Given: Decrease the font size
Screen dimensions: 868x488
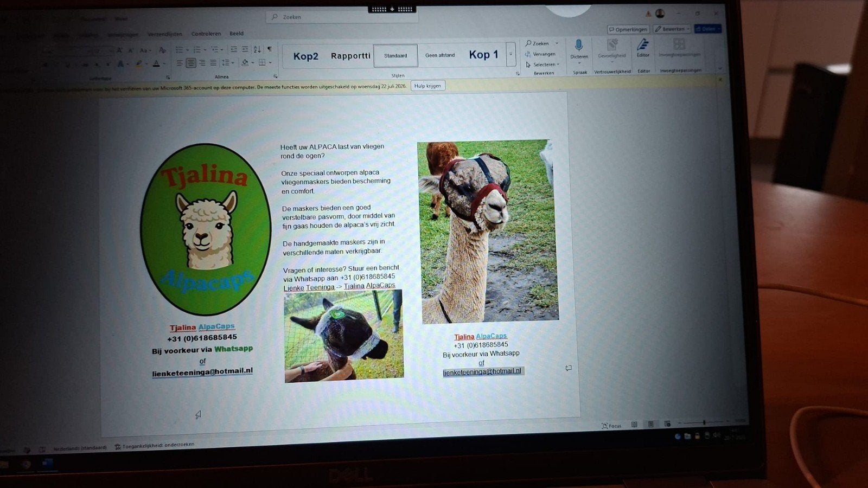Looking at the screenshot, I should coord(130,50).
